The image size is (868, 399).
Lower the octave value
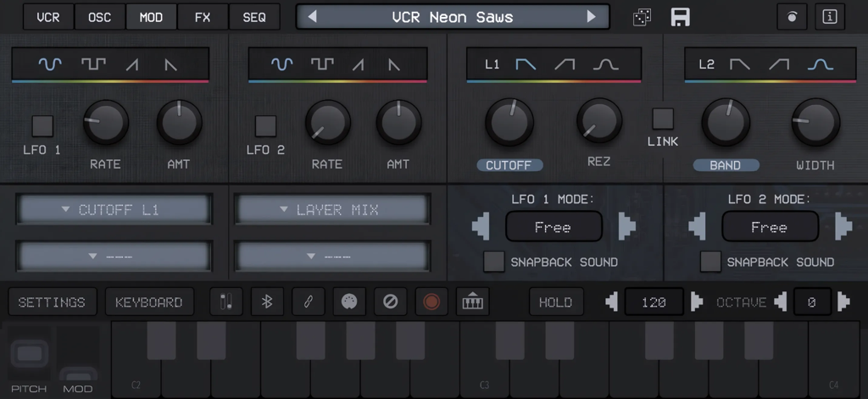tap(780, 302)
